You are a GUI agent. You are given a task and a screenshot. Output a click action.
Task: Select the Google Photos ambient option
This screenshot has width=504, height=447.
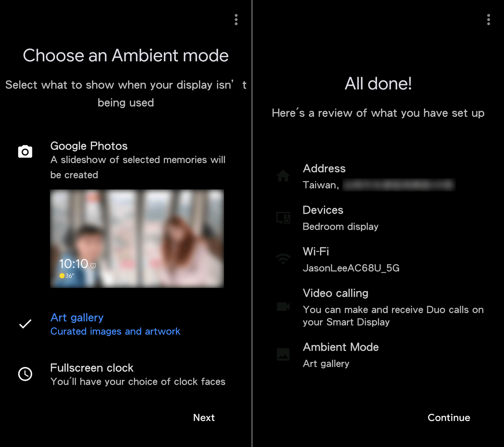click(x=126, y=160)
